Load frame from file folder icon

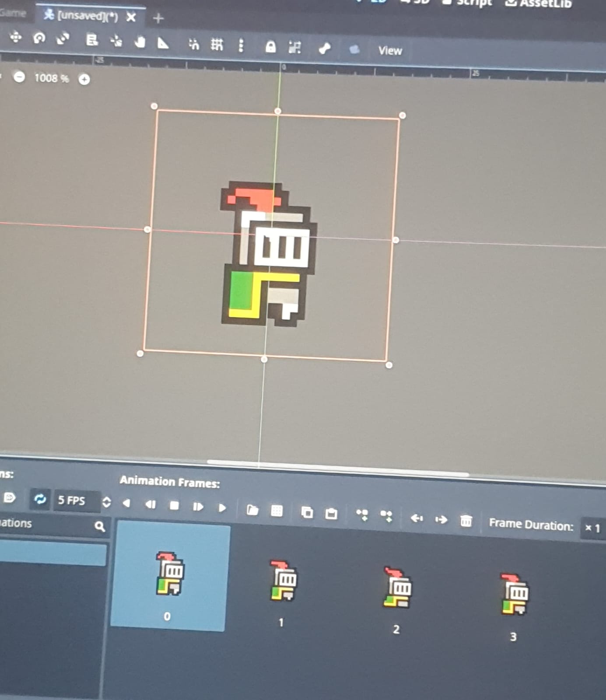[252, 510]
